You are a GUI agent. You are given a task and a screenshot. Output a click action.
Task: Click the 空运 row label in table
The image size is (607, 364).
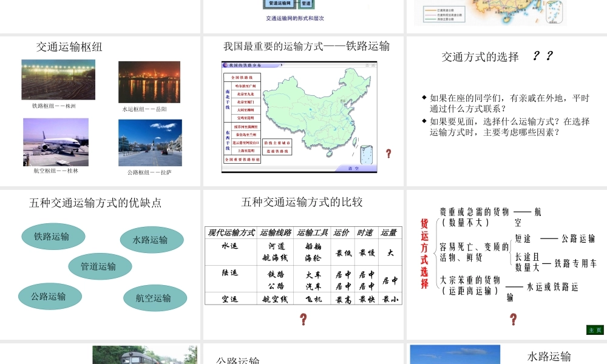coord(230,299)
